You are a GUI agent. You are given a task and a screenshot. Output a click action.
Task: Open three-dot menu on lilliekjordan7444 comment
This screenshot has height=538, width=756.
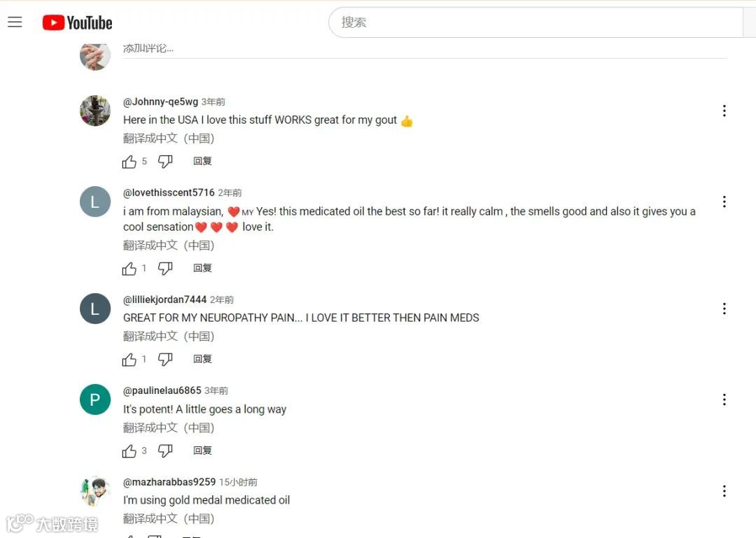tap(724, 309)
